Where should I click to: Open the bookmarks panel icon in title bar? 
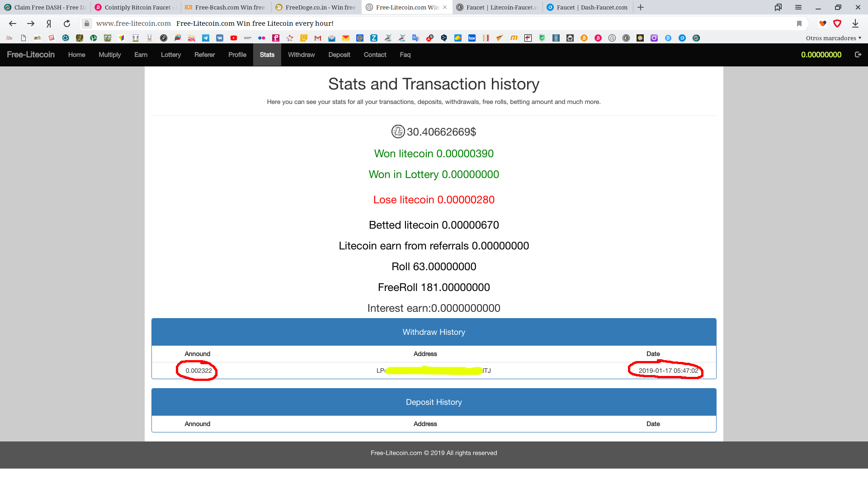(778, 7)
